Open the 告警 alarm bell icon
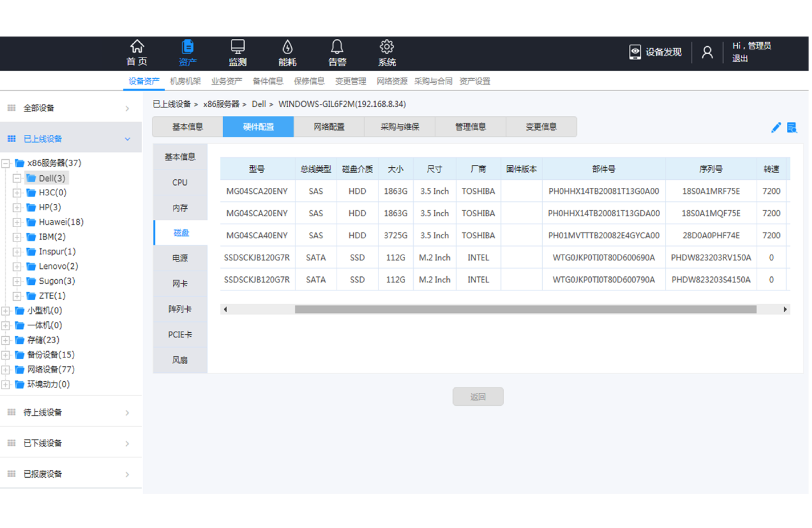Screen dimensions: 812x528 click(x=337, y=47)
